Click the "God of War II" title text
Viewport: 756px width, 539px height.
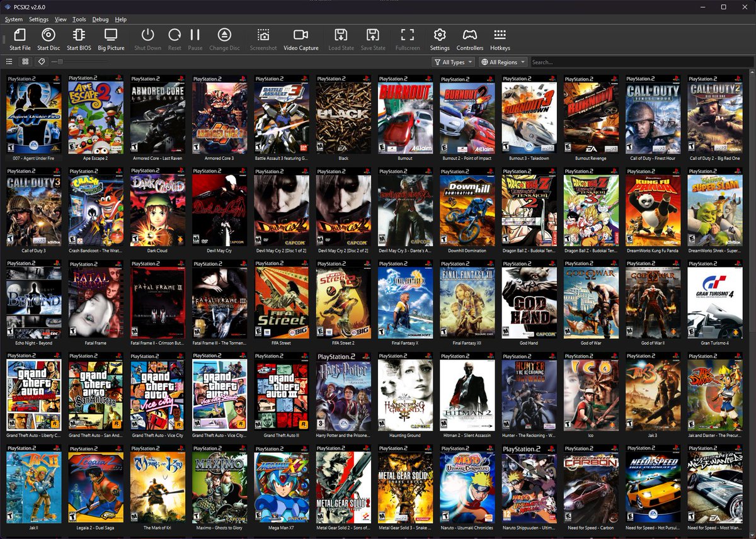653,343
